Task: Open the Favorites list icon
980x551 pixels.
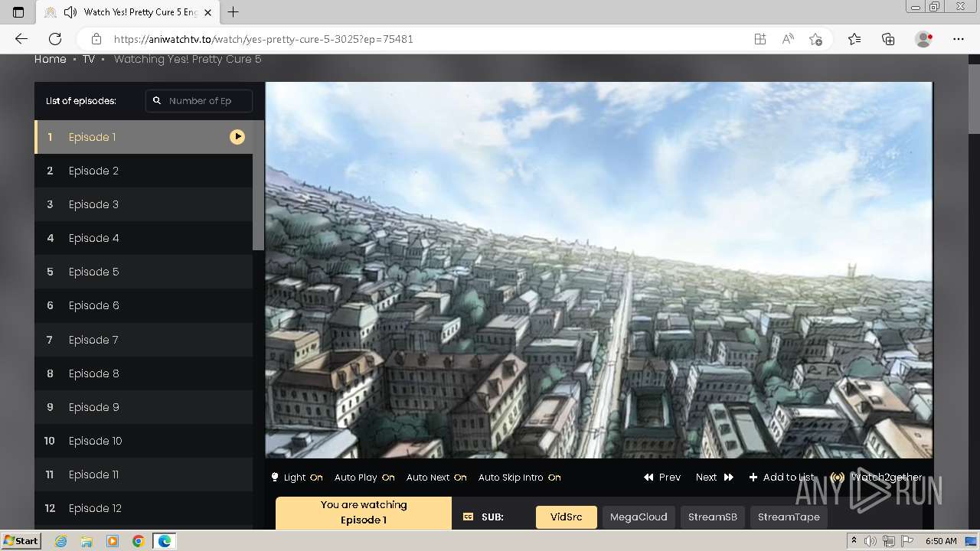Action: point(854,39)
